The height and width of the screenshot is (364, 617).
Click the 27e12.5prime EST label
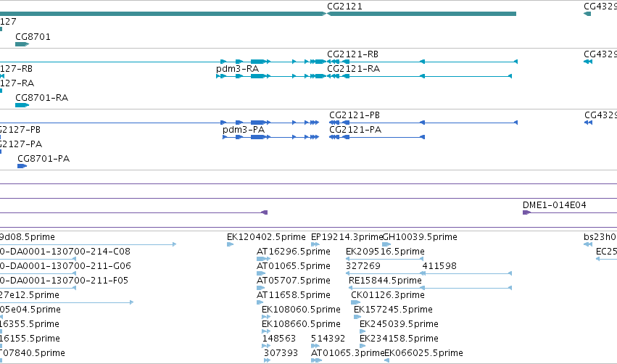point(30,295)
